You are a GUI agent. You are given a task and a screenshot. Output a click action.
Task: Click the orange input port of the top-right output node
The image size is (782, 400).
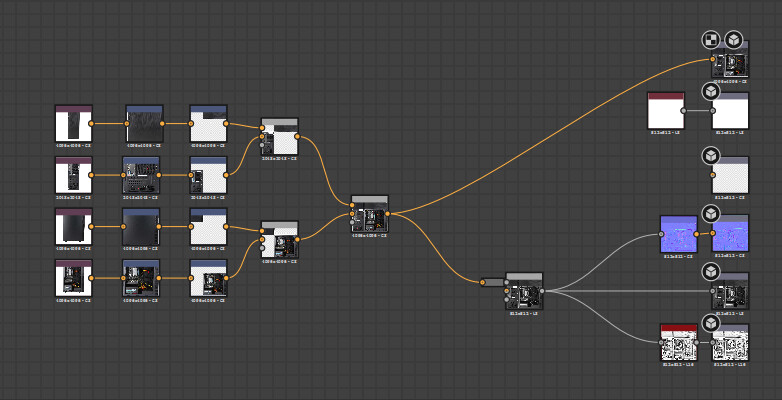pos(713,59)
